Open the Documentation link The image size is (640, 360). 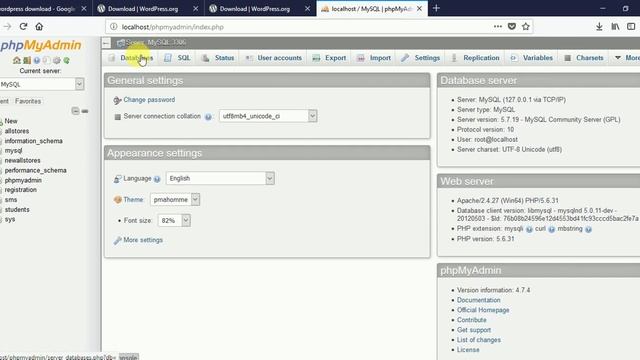coord(478,300)
